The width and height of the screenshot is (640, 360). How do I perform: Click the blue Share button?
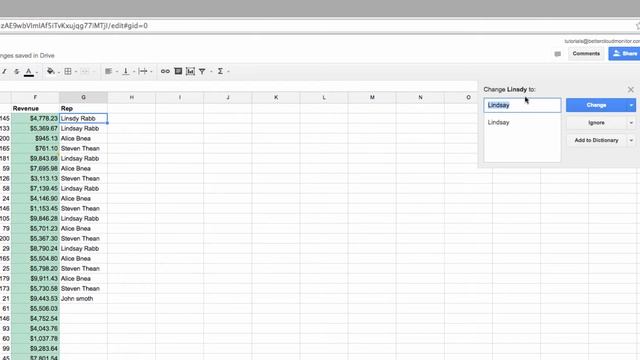[x=624, y=53]
